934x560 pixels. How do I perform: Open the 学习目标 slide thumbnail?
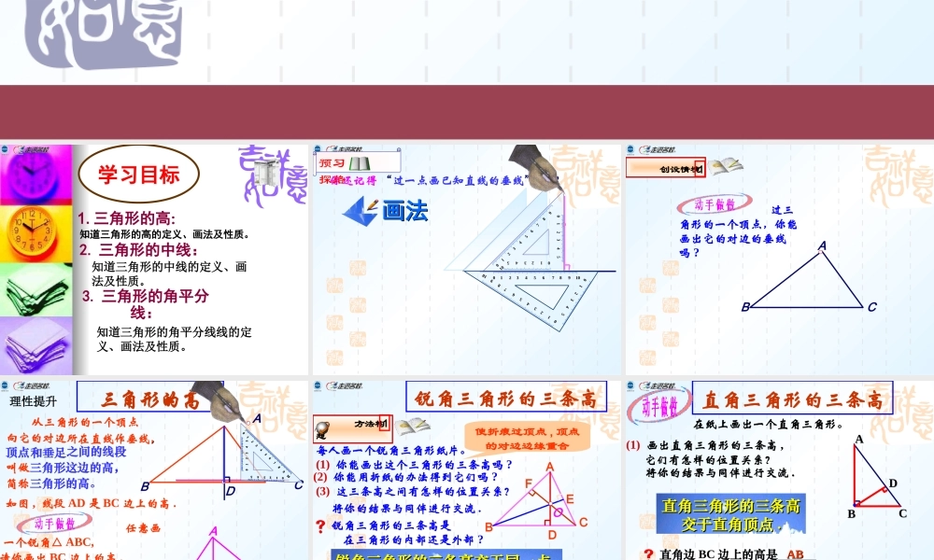(154, 259)
